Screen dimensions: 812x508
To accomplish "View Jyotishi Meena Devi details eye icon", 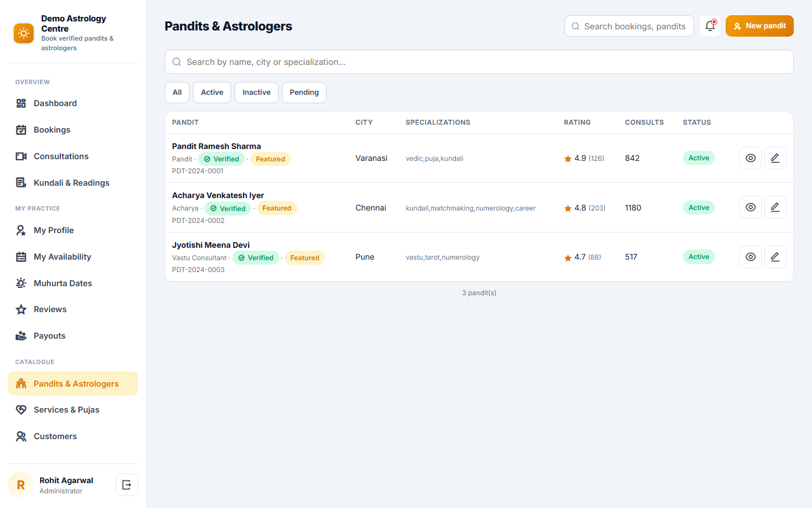I will (x=751, y=257).
